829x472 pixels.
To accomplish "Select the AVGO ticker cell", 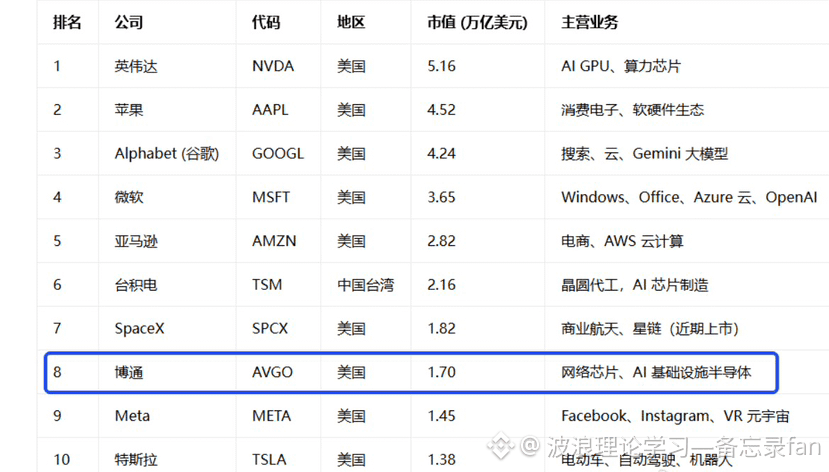I will point(272,373).
